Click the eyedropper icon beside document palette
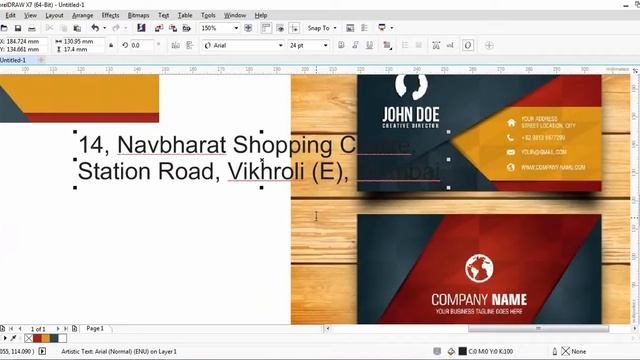 pos(13,338)
